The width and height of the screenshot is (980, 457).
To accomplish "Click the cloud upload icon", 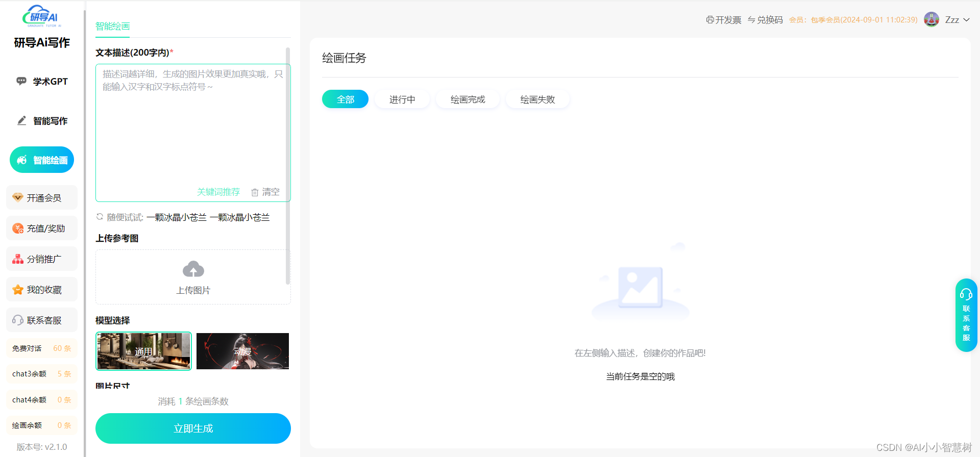I will 193,269.
